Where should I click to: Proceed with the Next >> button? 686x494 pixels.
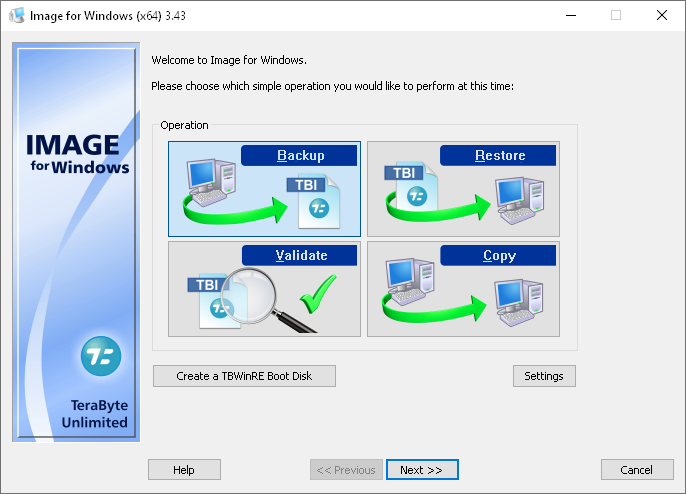coord(422,469)
